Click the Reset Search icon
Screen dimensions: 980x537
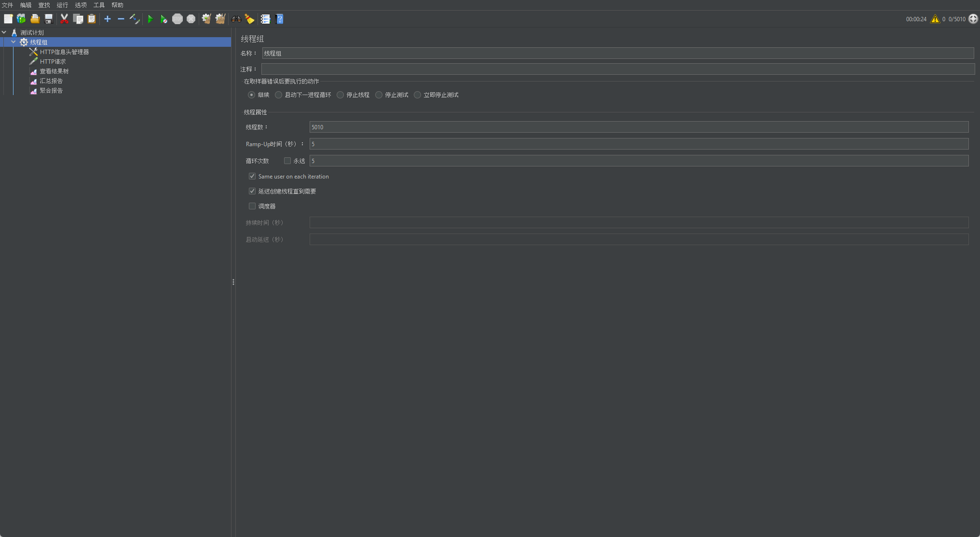pos(249,19)
